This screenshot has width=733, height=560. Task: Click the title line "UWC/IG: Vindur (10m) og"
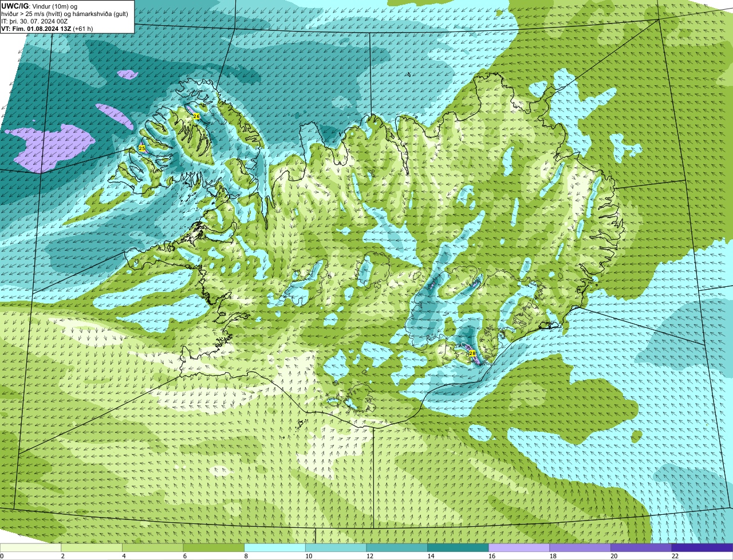(40, 6)
